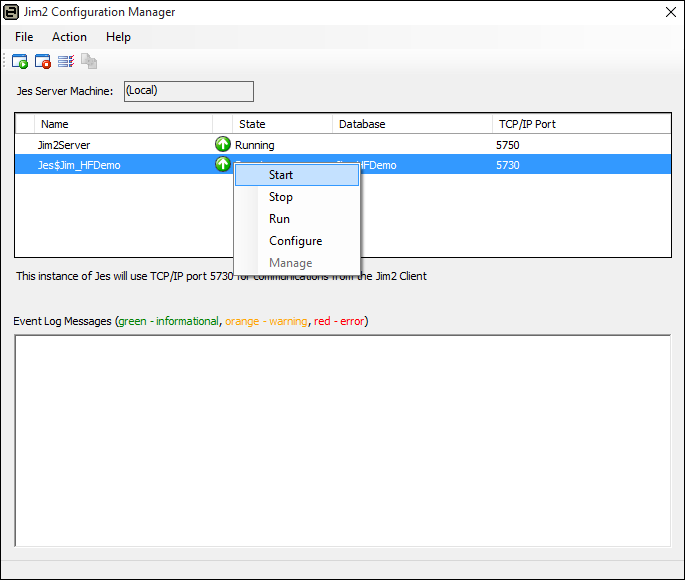
Task: Click the Jes Server Machine field
Action: pos(188,91)
